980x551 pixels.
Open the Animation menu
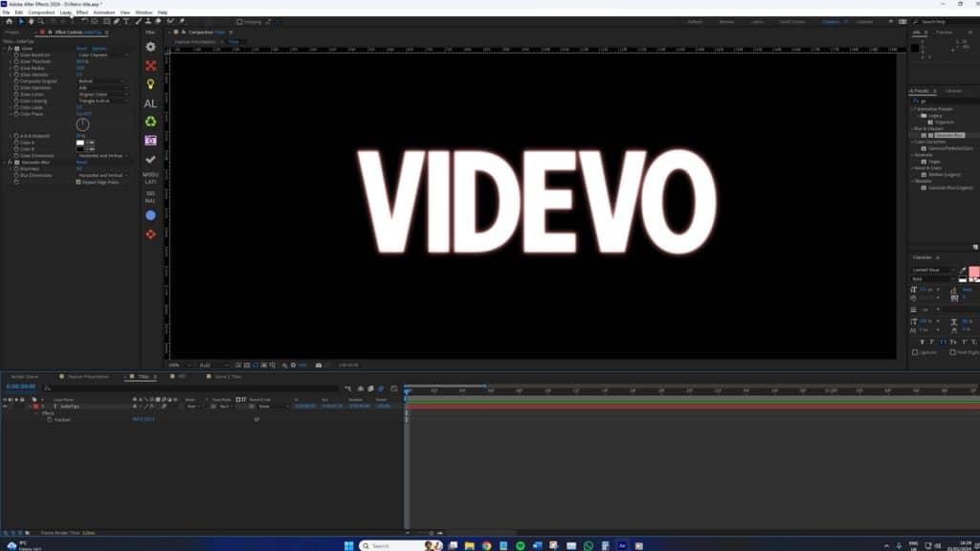point(103,12)
